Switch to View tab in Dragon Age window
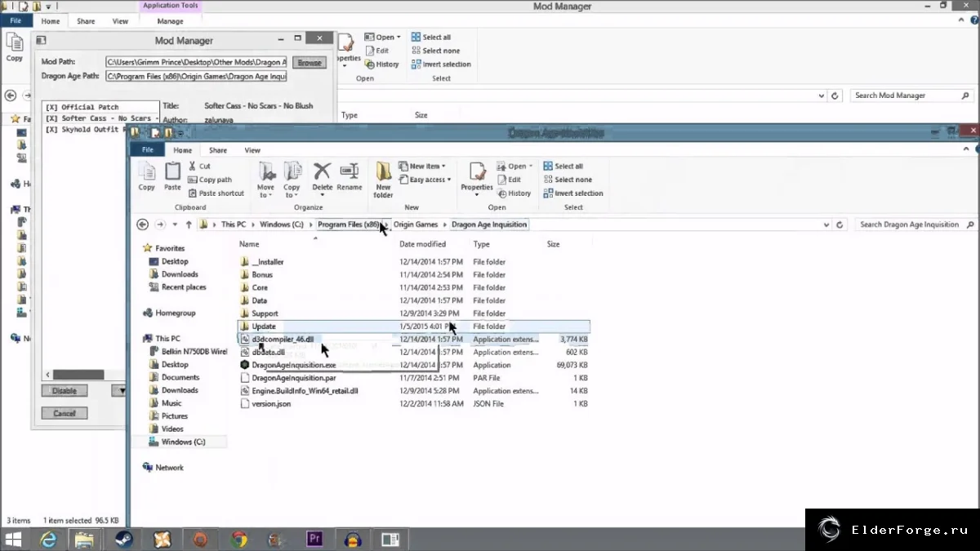This screenshot has width=980, height=551. click(x=252, y=150)
